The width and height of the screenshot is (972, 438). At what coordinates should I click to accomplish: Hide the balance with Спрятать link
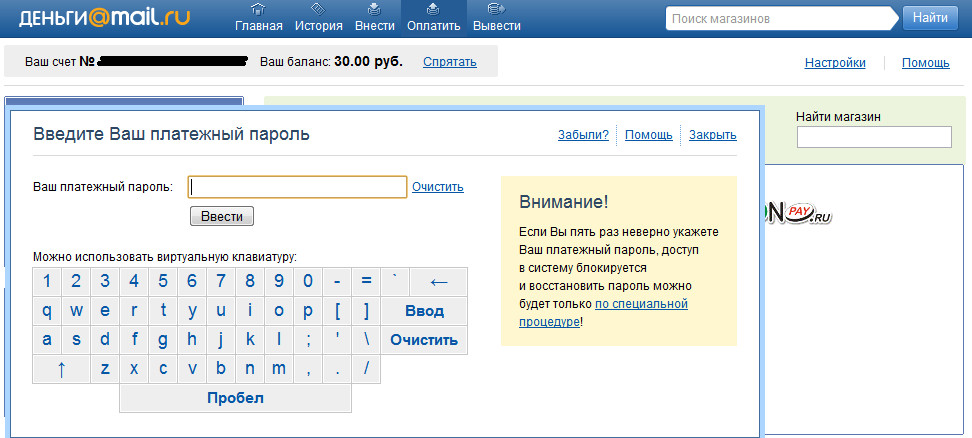click(449, 62)
